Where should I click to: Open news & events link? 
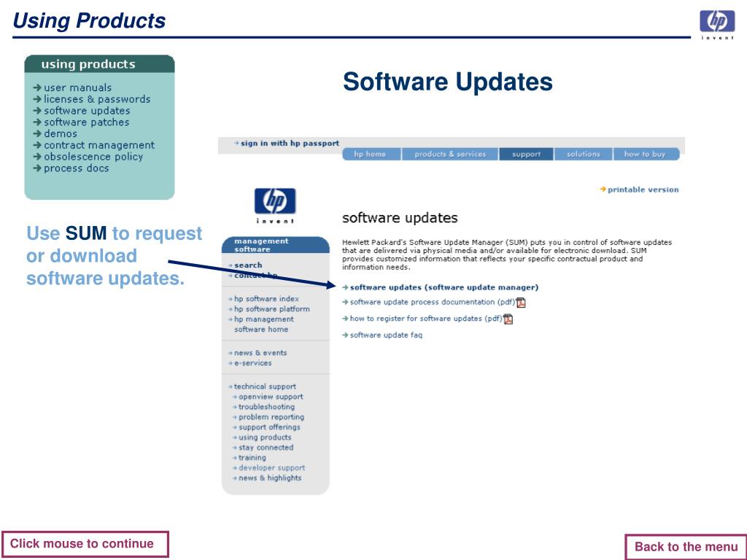(260, 353)
